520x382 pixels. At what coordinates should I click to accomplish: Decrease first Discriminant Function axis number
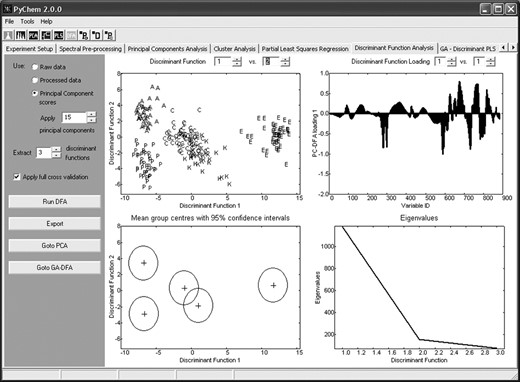237,64
